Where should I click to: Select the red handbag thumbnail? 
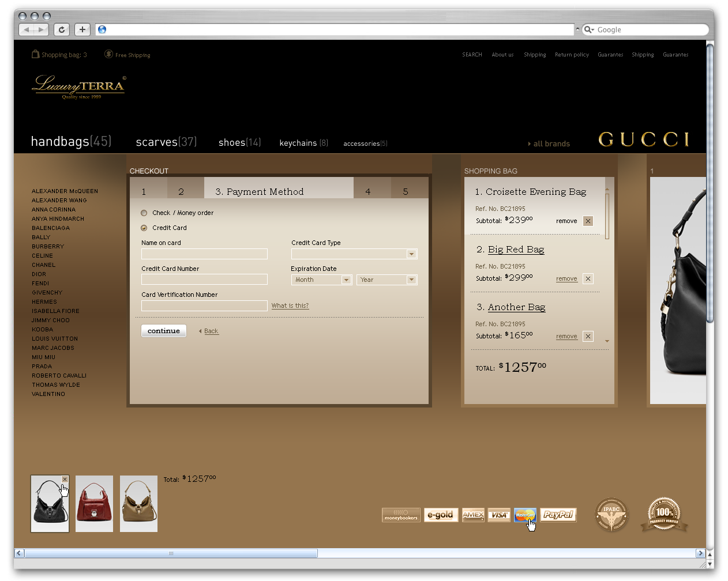[x=94, y=504]
